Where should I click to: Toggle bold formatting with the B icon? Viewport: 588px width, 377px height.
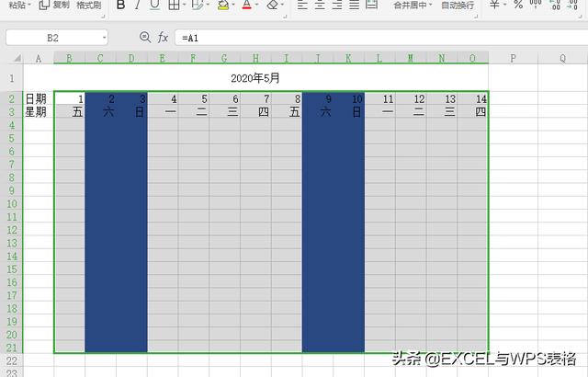pos(120,5)
